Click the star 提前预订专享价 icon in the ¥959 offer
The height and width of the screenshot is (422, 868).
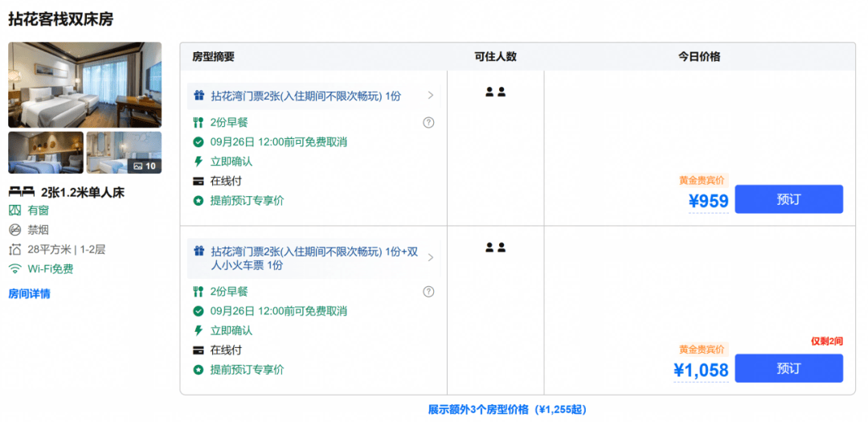click(199, 200)
